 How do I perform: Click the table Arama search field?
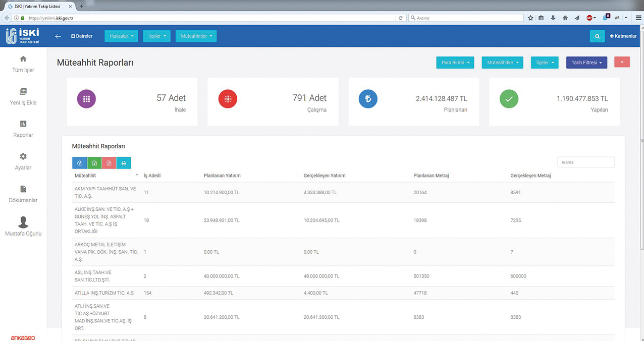(x=585, y=162)
